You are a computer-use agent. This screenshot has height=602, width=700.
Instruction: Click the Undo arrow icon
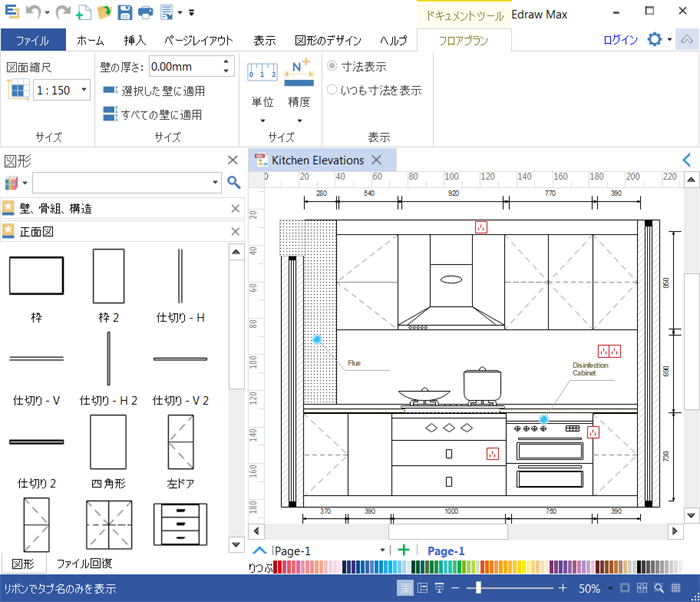35,12
